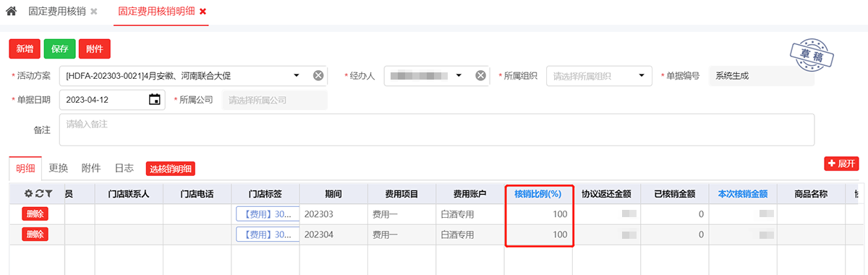Expand the 经办人 dropdown arrow
868x275 pixels.
click(x=459, y=75)
